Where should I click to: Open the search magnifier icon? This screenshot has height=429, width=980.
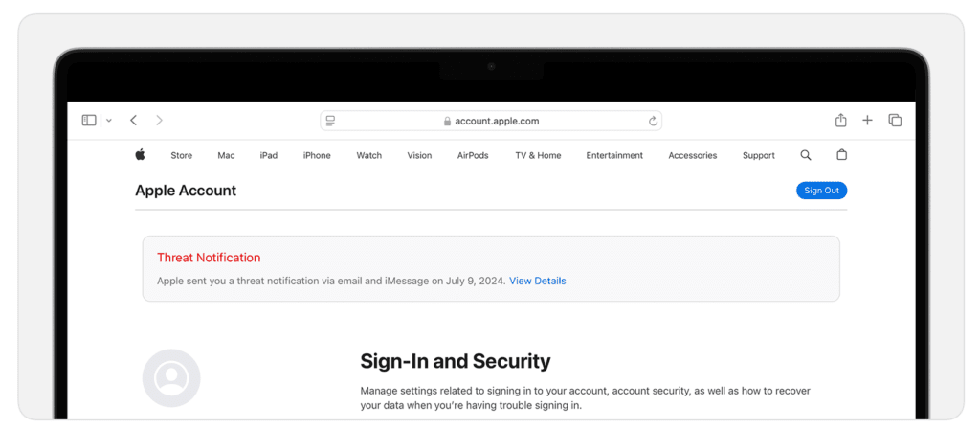tap(806, 155)
